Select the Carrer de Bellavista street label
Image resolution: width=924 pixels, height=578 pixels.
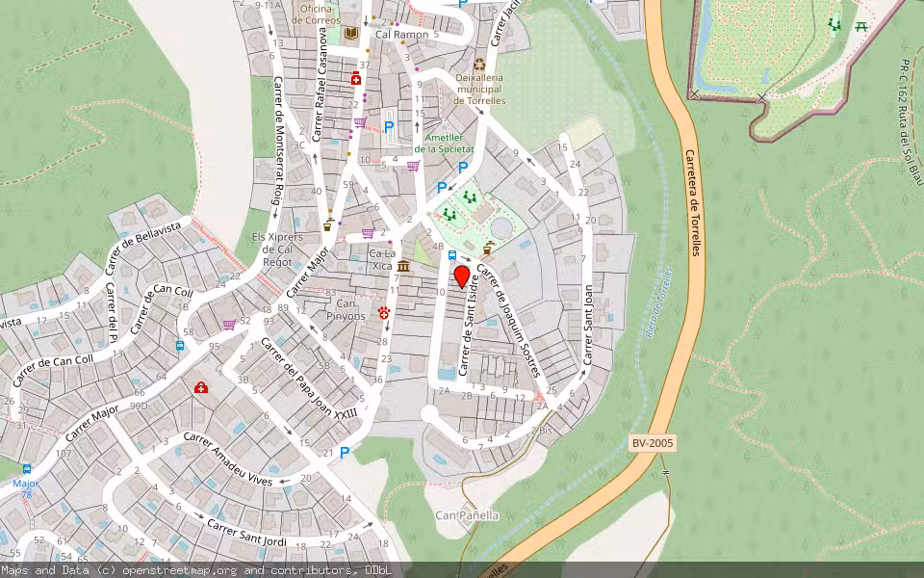[142, 249]
